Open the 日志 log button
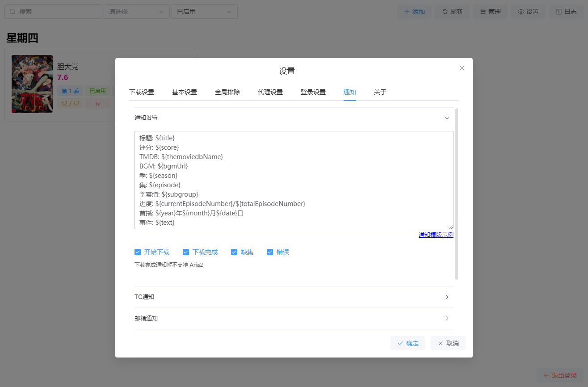 click(566, 12)
